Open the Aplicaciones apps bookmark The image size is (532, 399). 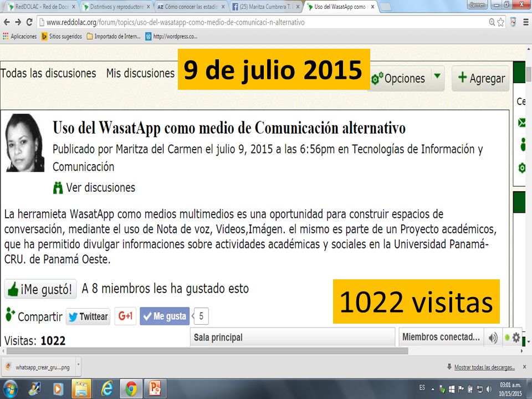20,37
